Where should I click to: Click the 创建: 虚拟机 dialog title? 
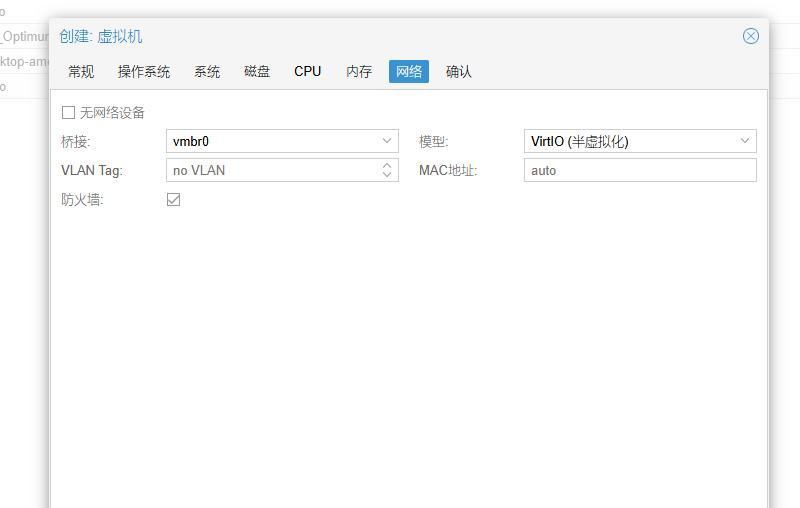(x=101, y=36)
